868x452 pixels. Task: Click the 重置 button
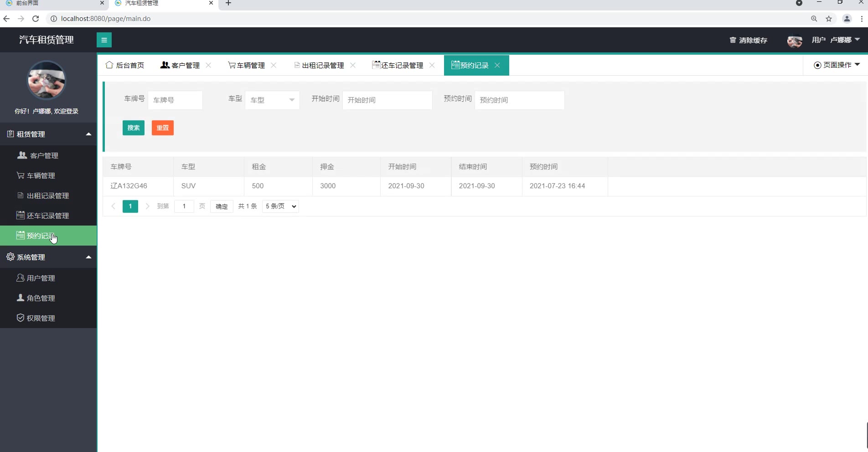point(163,128)
